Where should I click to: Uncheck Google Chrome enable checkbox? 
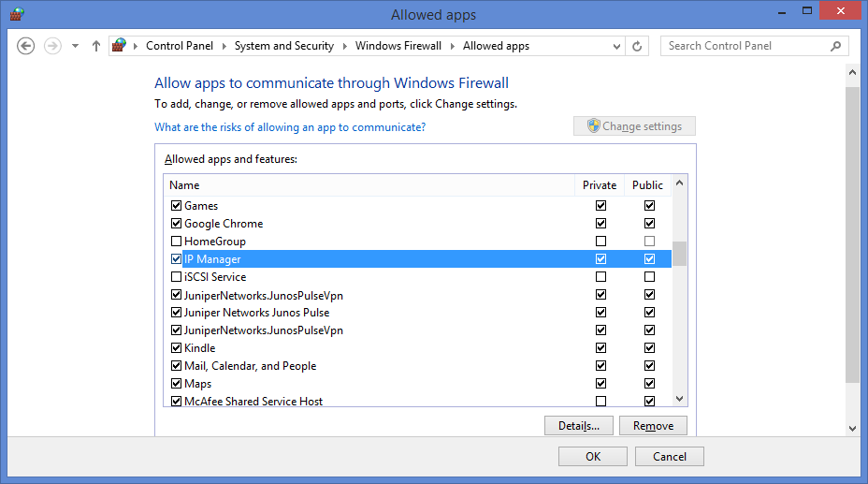coord(176,223)
